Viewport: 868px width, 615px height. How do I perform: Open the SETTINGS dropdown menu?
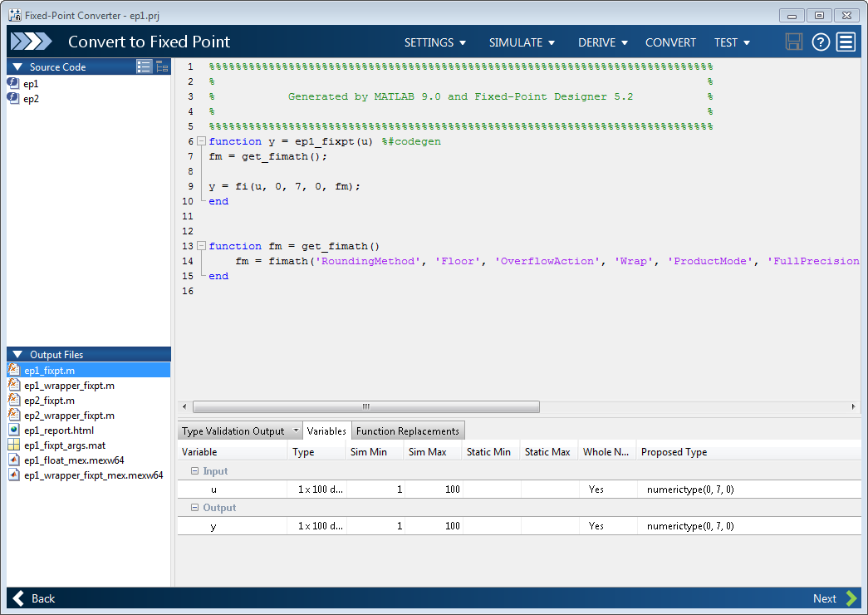[x=435, y=42]
